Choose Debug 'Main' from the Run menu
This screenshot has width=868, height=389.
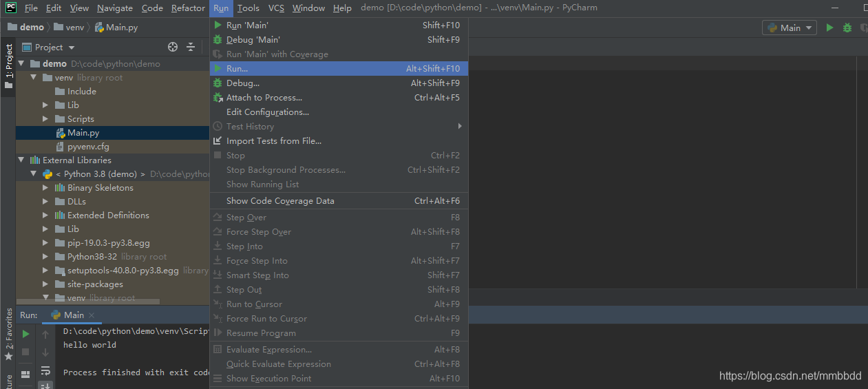click(x=339, y=39)
